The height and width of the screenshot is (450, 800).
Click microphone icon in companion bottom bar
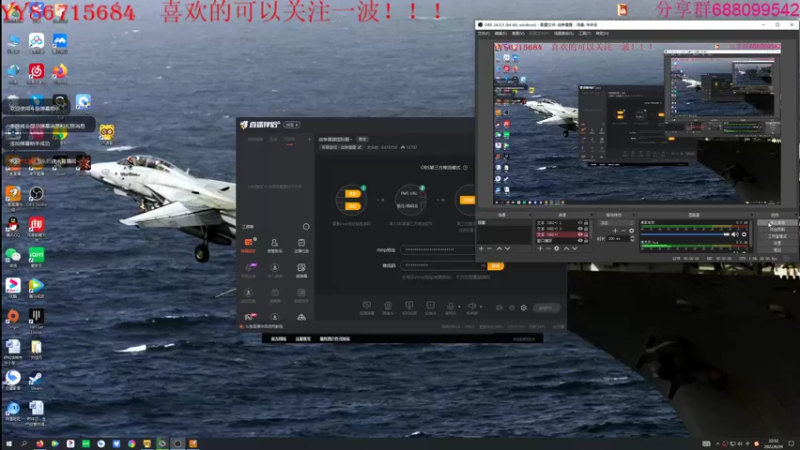pyautogui.click(x=450, y=306)
